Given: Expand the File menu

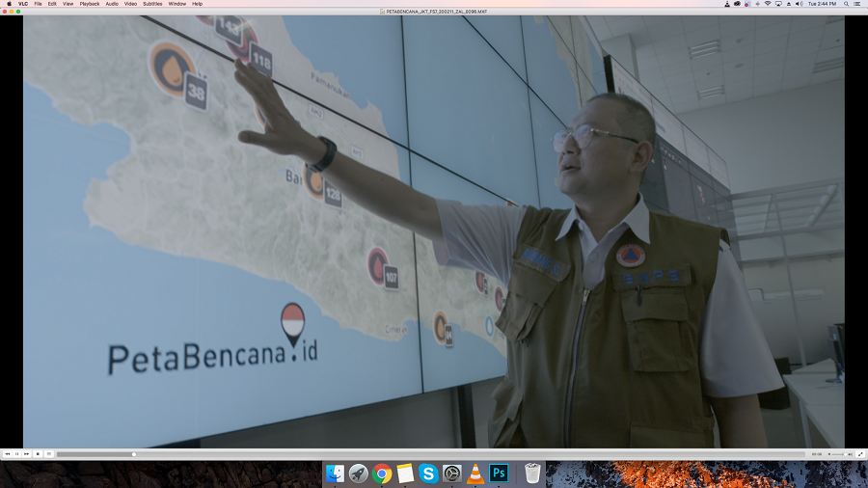Looking at the screenshot, I should point(38,4).
